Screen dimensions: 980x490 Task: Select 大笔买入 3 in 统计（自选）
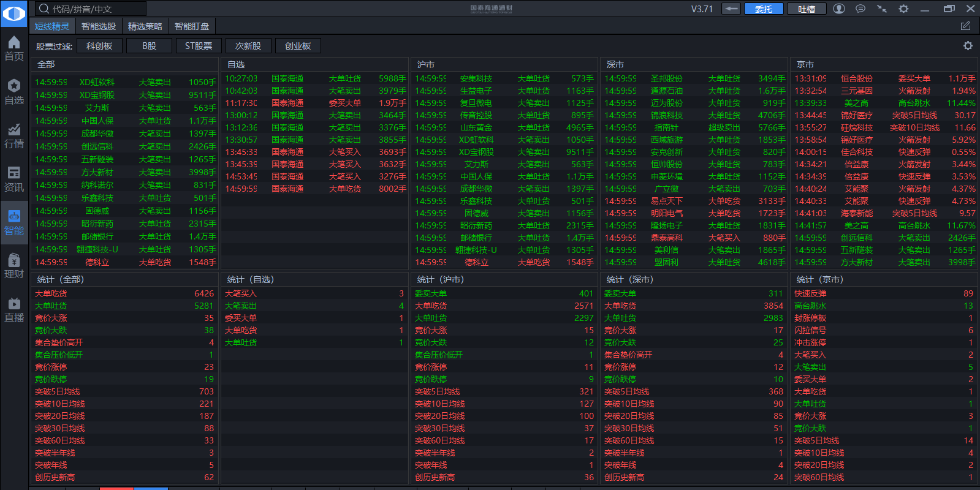click(315, 293)
